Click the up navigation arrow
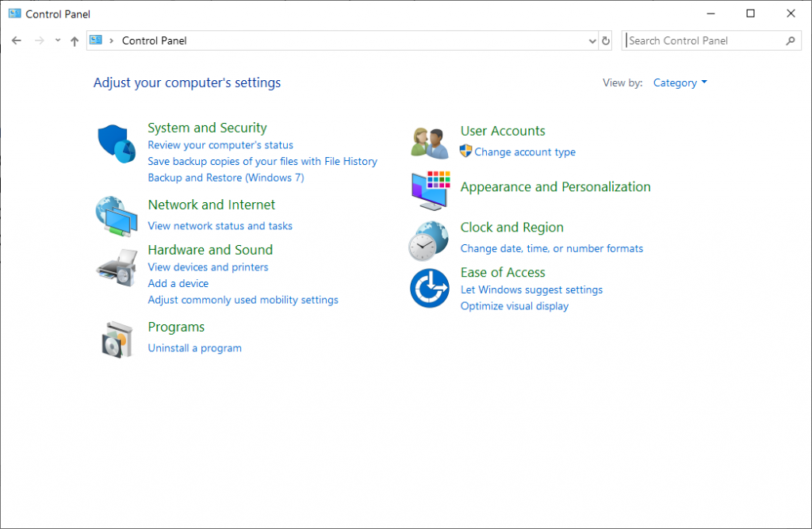Image resolution: width=812 pixels, height=529 pixels. [74, 40]
